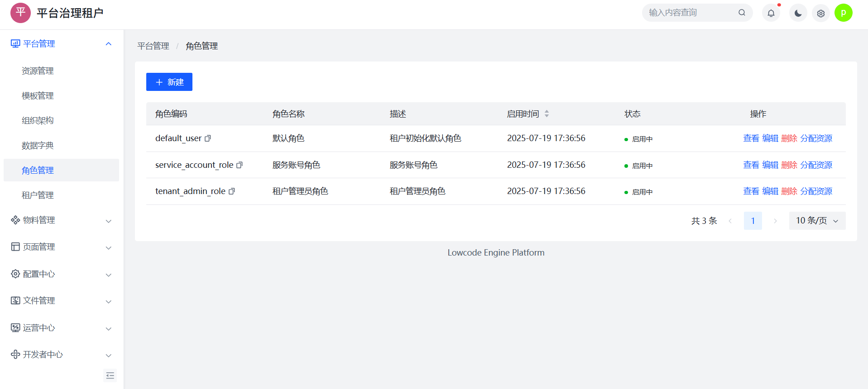Viewport: 868px width, 389px height.
Task: Open 数据字典 from the sidebar
Action: 38,146
